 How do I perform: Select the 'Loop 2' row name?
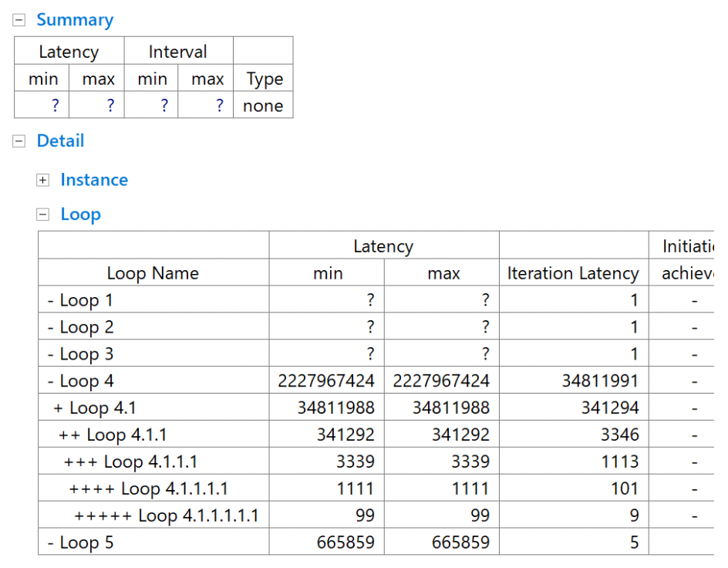[x=87, y=327]
